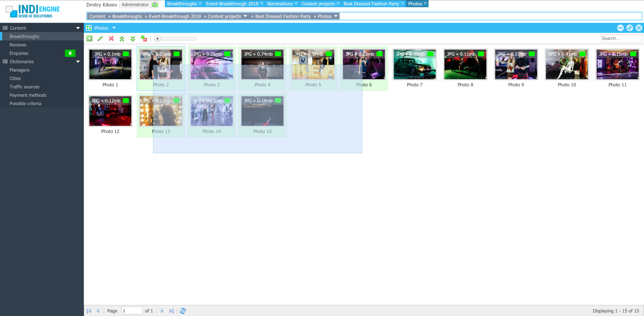644x316 pixels.
Task: Click the green add photo icon
Action: (89, 39)
